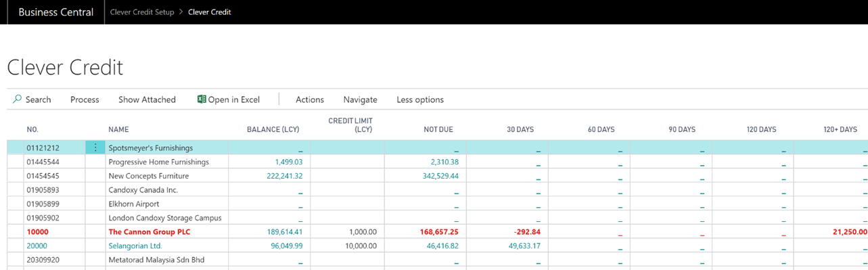The image size is (868, 270).
Task: Go to Clever Credit Setup breadcrumb
Action: (x=142, y=12)
